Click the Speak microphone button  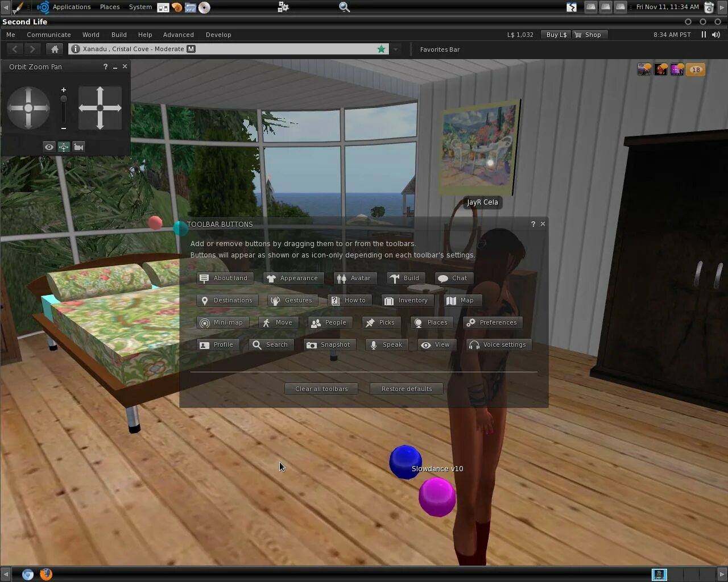tap(387, 345)
